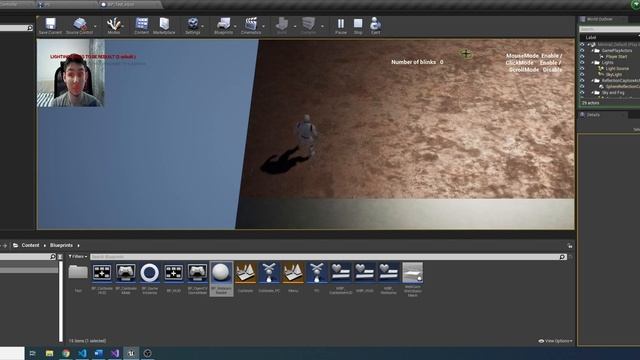Toggle visibility of Light Source actor
640x360 pixels.
click(x=582, y=69)
